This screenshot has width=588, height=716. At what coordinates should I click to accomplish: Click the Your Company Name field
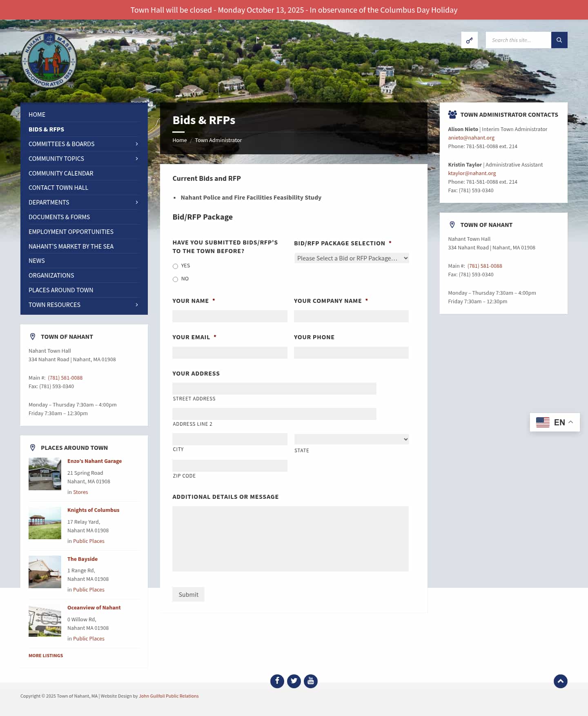click(x=351, y=316)
